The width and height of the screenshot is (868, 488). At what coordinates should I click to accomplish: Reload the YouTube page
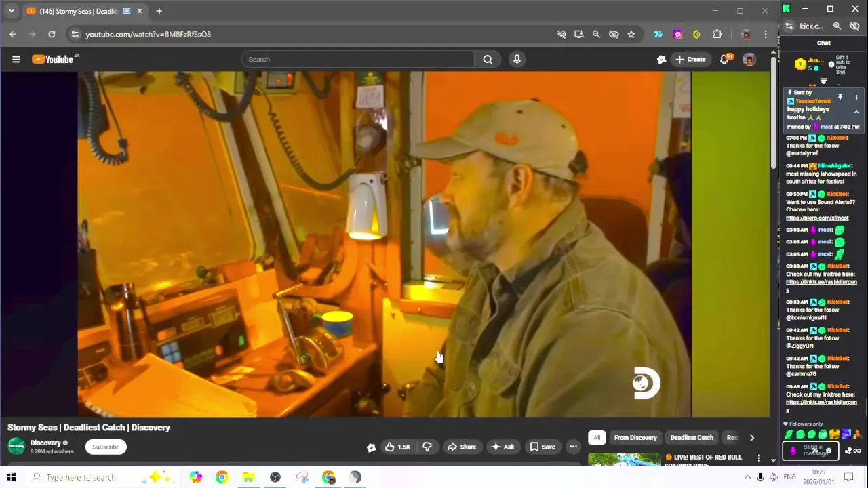point(52,34)
